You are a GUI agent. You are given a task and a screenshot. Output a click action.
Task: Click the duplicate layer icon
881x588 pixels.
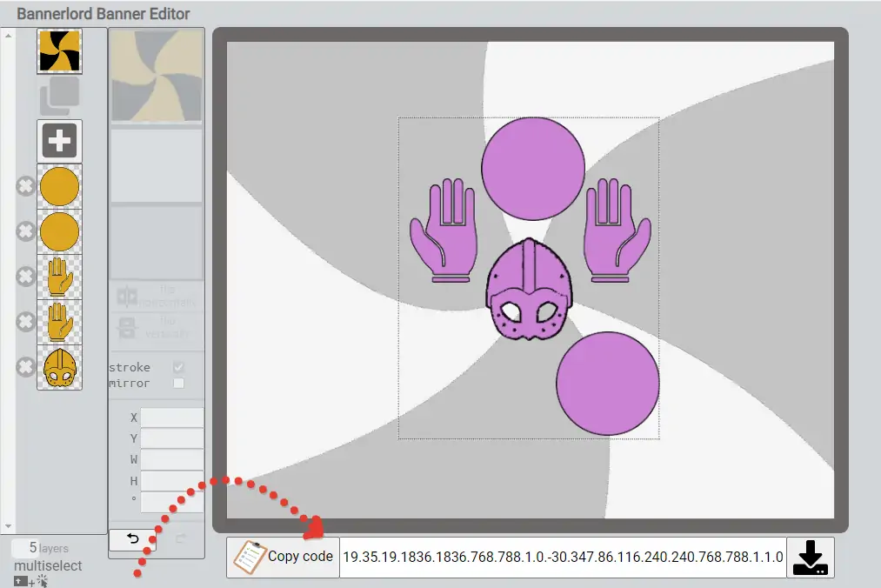coord(59,97)
